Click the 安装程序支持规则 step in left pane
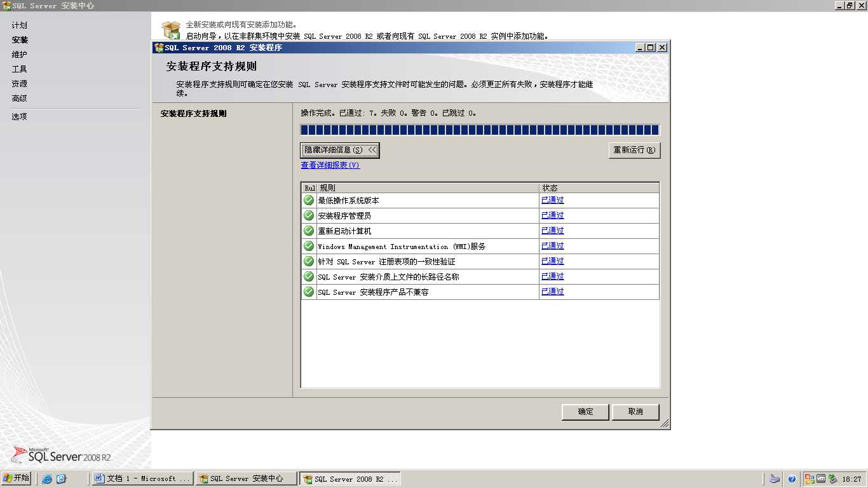Image resolution: width=868 pixels, height=488 pixels. pos(194,114)
